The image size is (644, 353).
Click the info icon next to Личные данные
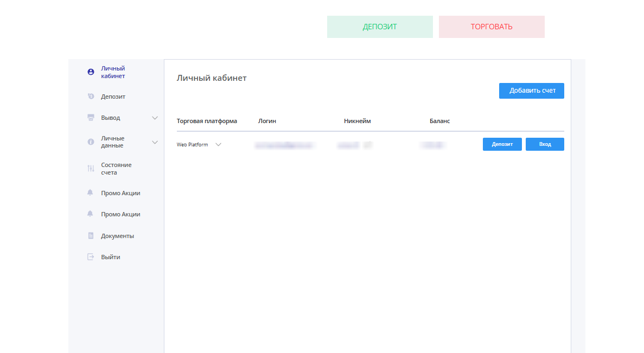[90, 142]
